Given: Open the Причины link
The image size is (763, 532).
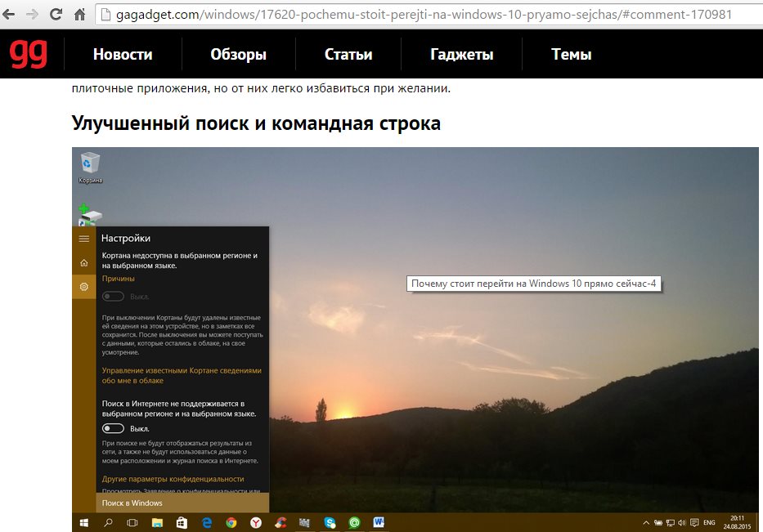Looking at the screenshot, I should point(119,279).
